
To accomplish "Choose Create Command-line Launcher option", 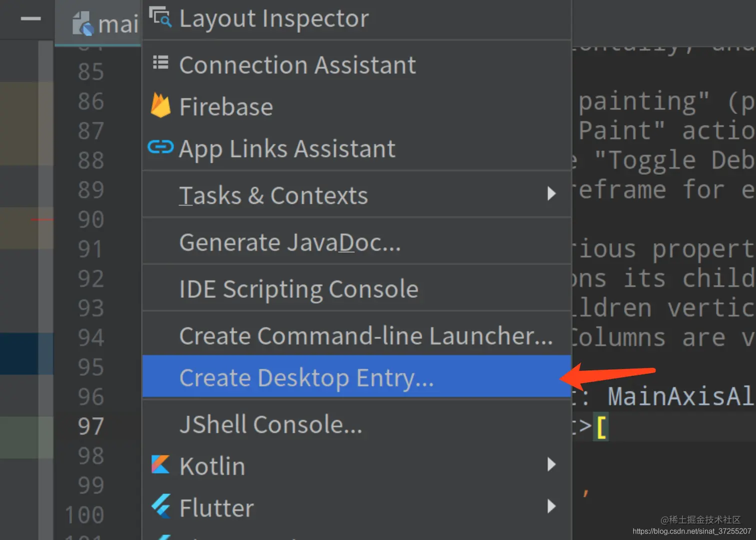I will coord(365,336).
